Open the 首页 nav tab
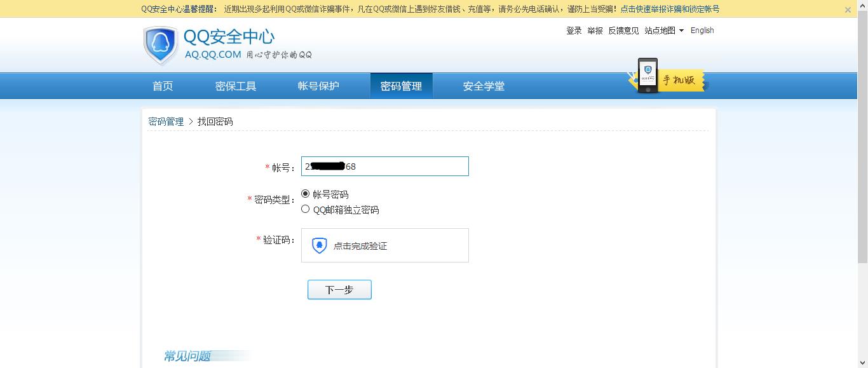 [163, 86]
